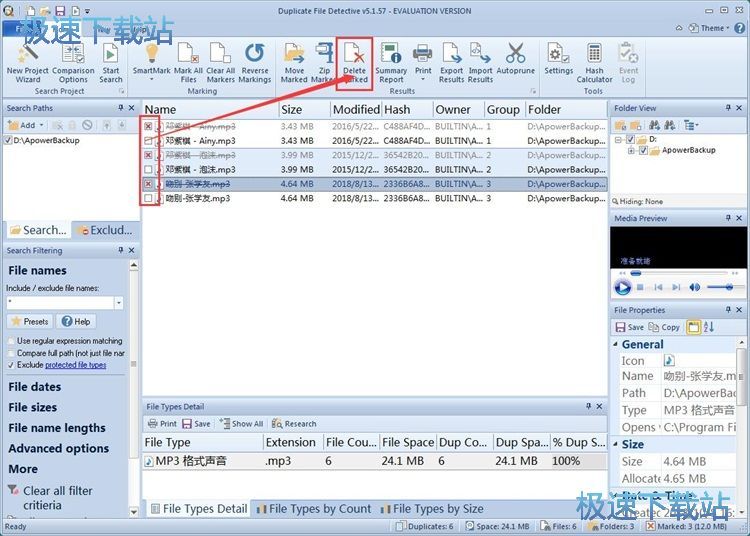Image resolution: width=750 pixels, height=536 pixels.
Task: Open Hash Calculator
Action: [594, 63]
